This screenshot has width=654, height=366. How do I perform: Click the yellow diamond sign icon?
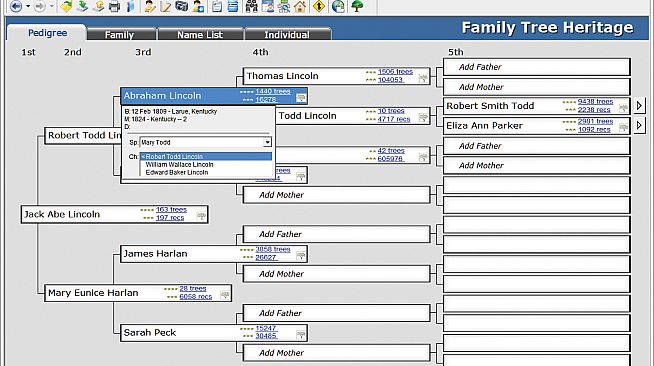click(x=319, y=6)
